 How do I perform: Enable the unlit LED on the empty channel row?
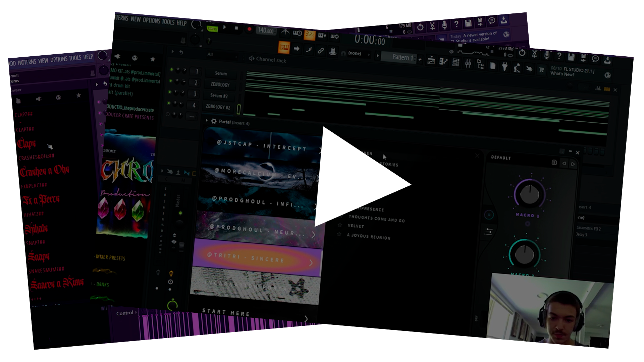coord(168,114)
